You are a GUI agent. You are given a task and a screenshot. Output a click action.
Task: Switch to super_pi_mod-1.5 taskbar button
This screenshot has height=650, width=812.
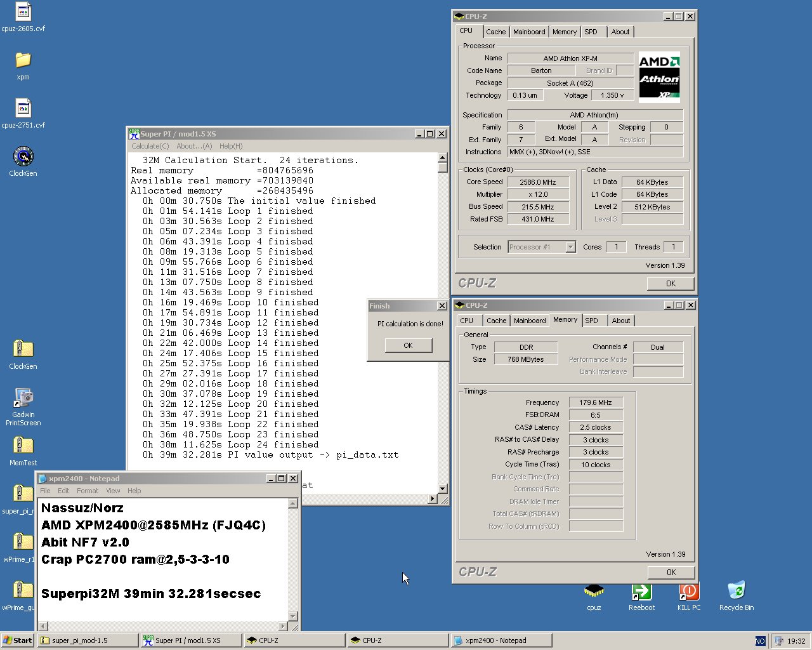pyautogui.click(x=88, y=640)
